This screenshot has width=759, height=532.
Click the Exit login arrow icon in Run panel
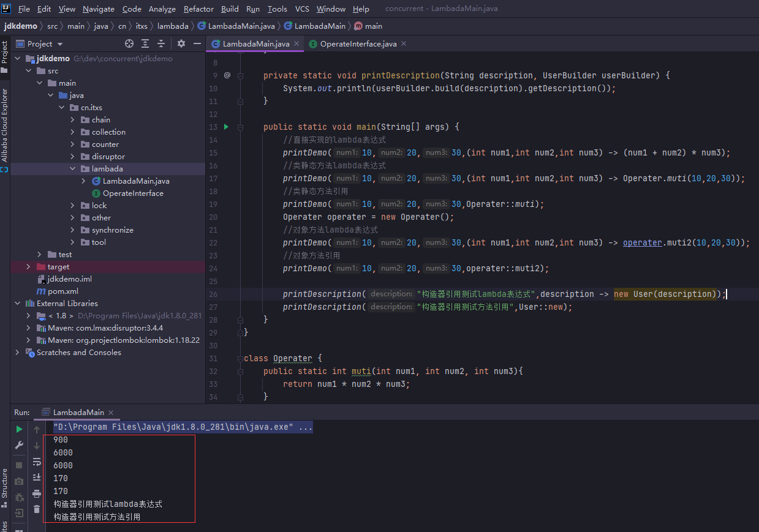pos(19,513)
